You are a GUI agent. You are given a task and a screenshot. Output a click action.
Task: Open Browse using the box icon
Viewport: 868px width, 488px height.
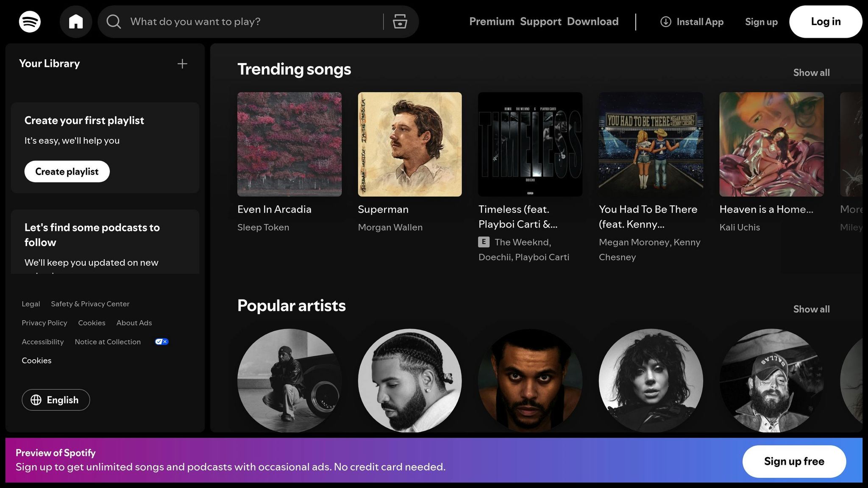coord(400,22)
